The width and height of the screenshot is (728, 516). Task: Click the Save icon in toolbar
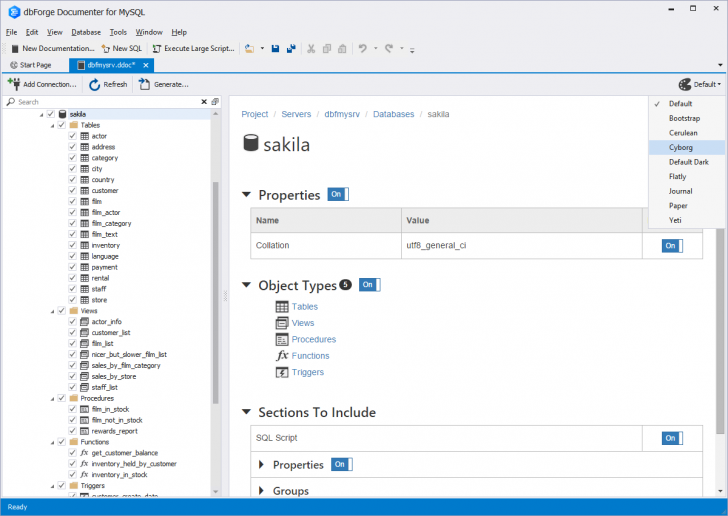[275, 48]
